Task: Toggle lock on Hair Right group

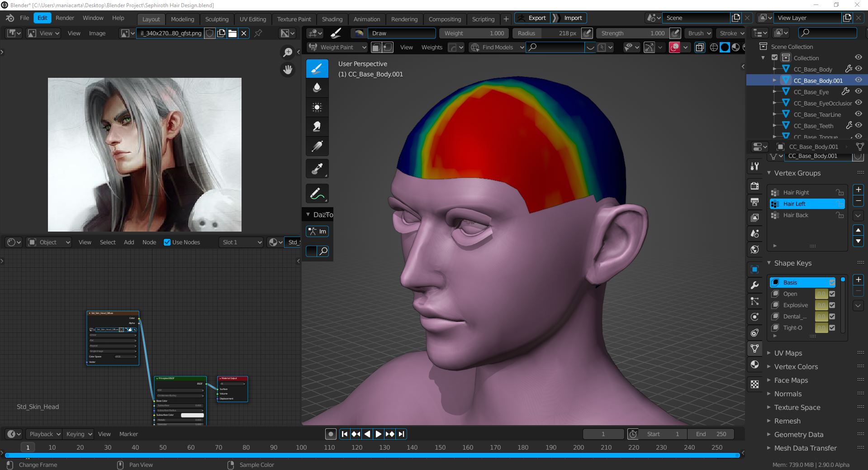Action: [x=840, y=192]
